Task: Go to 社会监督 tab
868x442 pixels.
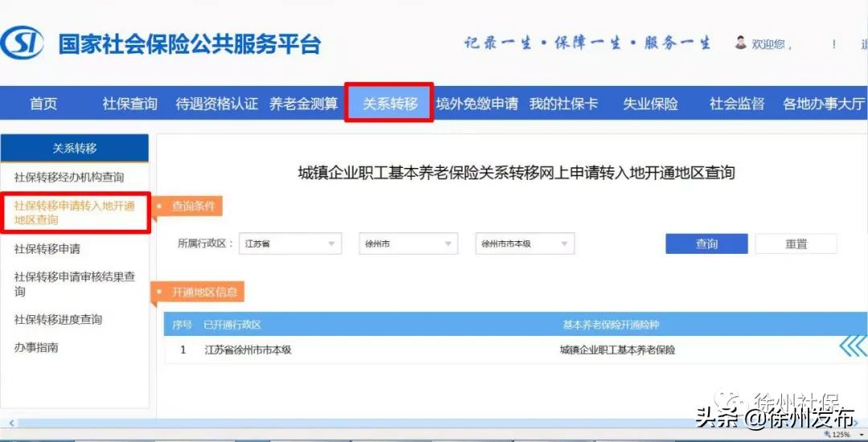Action: (x=737, y=104)
